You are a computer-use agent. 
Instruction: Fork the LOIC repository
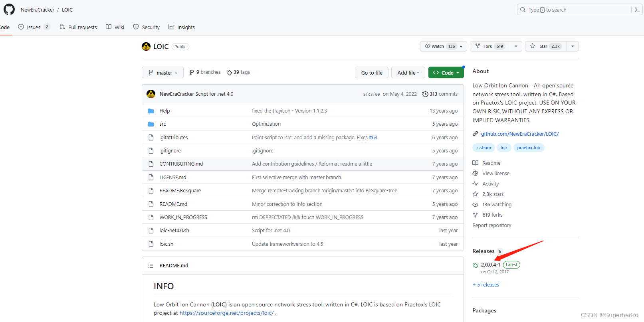490,46
